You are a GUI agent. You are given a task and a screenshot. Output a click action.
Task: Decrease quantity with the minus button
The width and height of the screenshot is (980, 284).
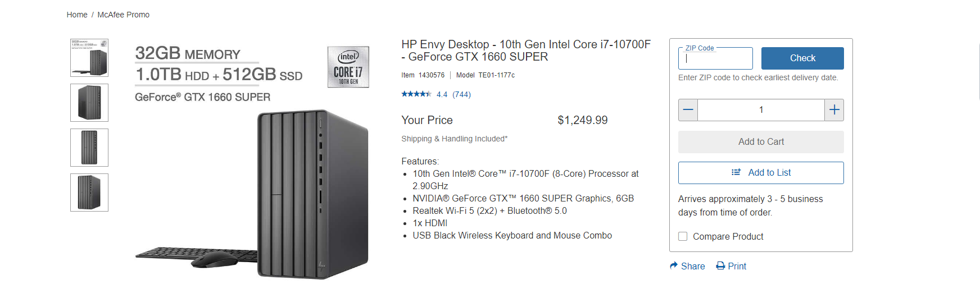[x=688, y=110]
